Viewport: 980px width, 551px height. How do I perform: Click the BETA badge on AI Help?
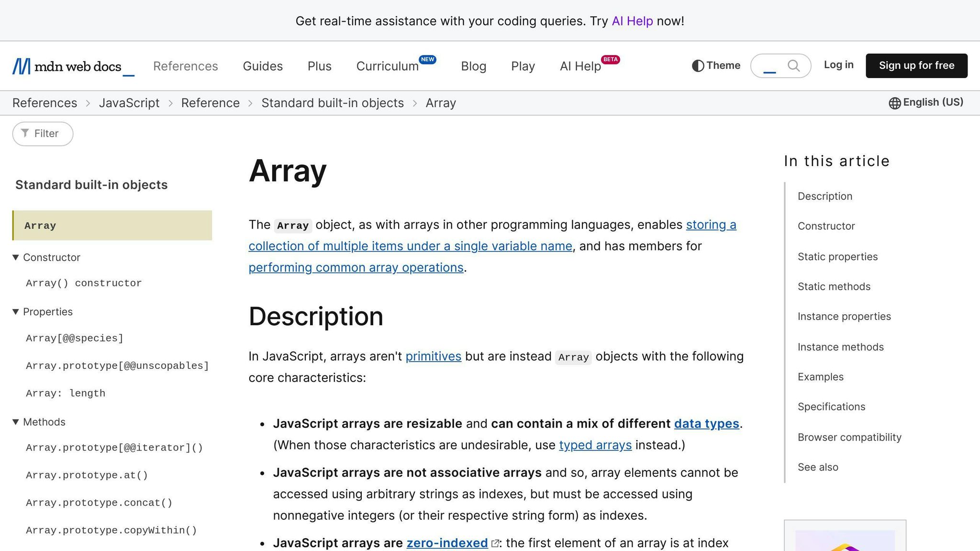point(611,60)
